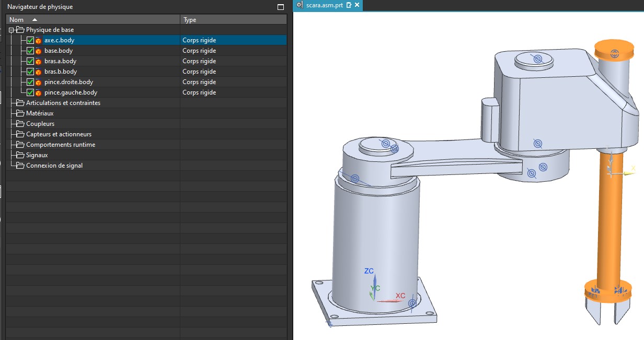Disable the base.body checkbox
Viewport: 644px width, 340px height.
tap(30, 51)
